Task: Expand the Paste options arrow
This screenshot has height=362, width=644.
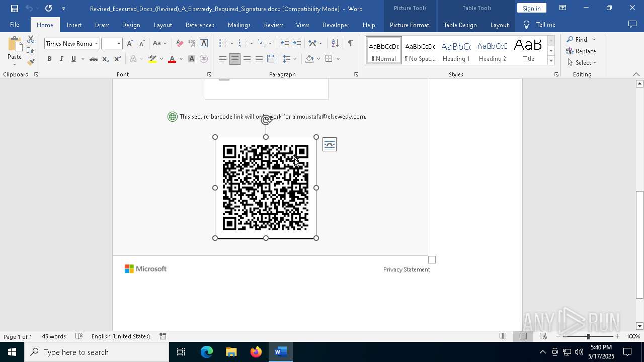Action: pos(15,64)
